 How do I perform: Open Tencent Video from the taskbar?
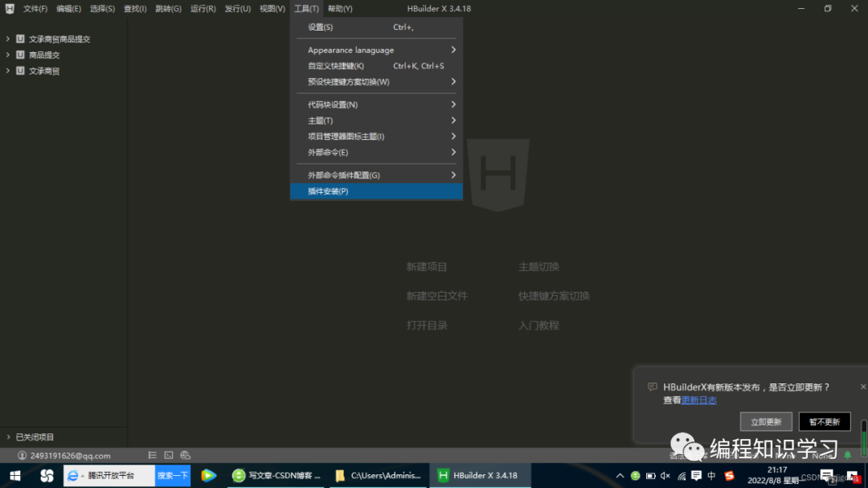[208, 475]
